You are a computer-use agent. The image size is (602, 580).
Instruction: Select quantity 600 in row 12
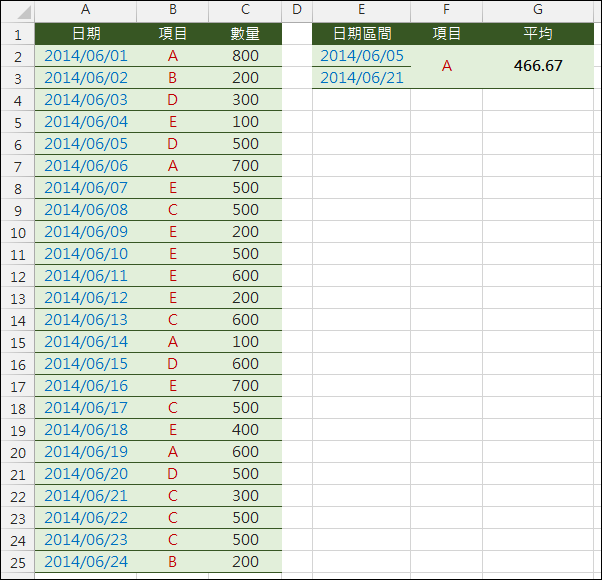click(245, 276)
